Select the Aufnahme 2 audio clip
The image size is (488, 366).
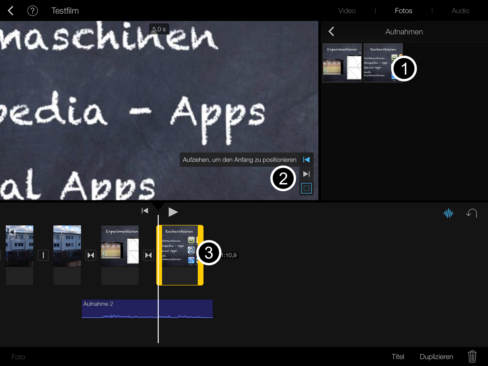(x=147, y=309)
